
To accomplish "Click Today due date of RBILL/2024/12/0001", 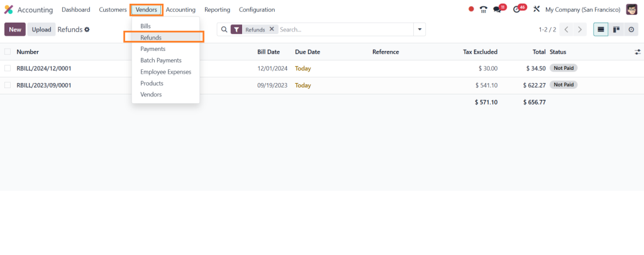I will [303, 69].
